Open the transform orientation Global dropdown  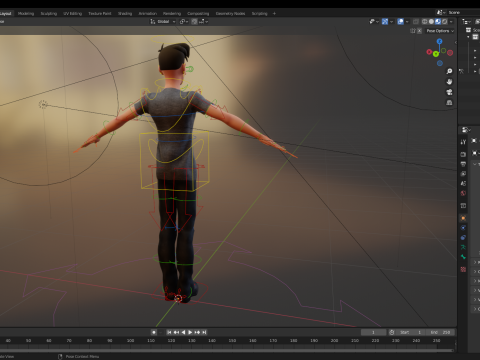click(163, 22)
